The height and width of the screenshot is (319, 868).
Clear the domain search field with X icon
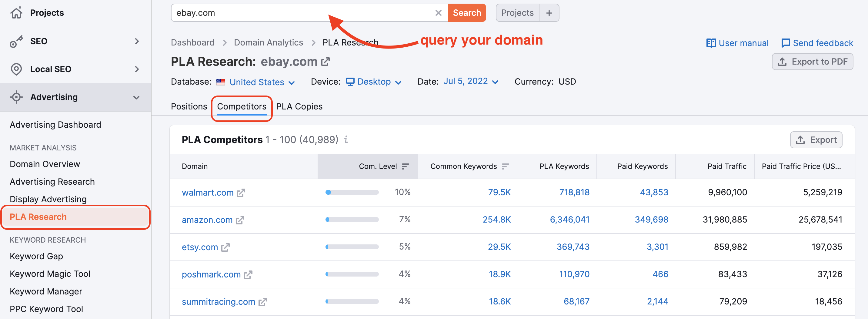tap(438, 13)
